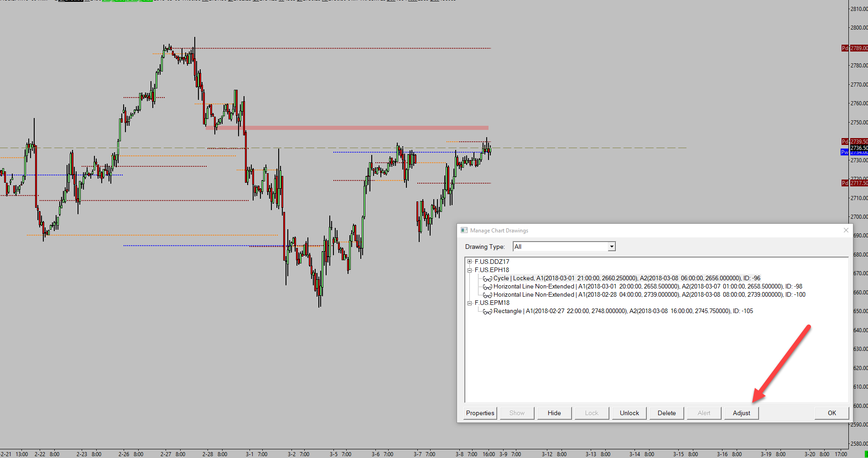Expand the F.US.DDZ17 tree node
868x458 pixels.
point(469,262)
